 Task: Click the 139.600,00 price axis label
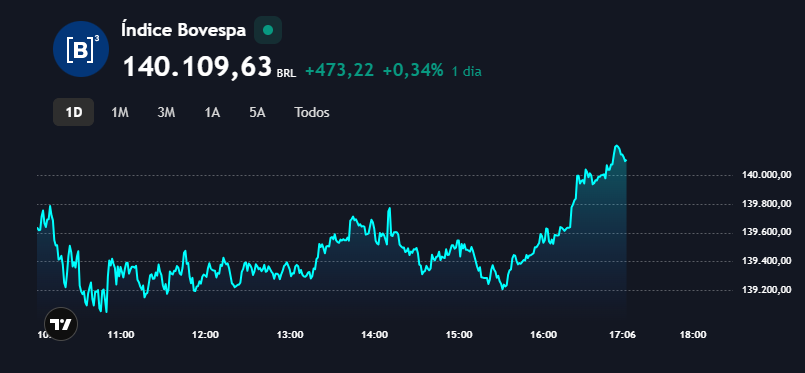coord(766,232)
